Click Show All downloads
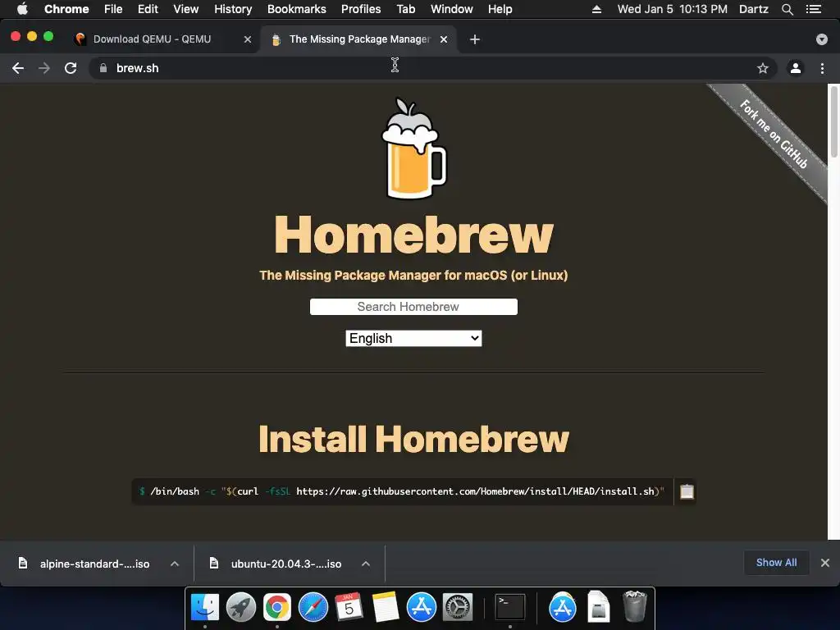The image size is (840, 630). [x=776, y=563]
